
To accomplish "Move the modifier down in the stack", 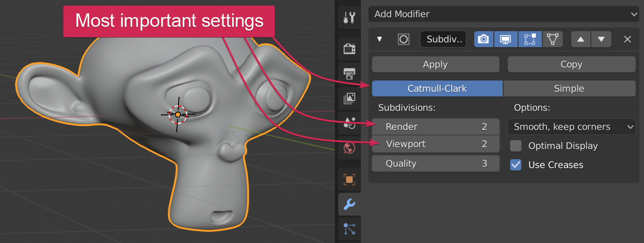I will [x=601, y=39].
